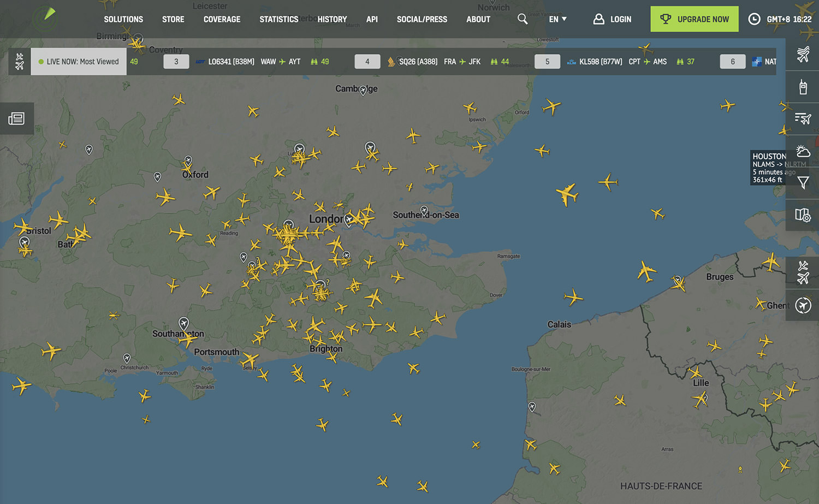Open the STORE menu item
The image size is (819, 504).
pyautogui.click(x=173, y=19)
